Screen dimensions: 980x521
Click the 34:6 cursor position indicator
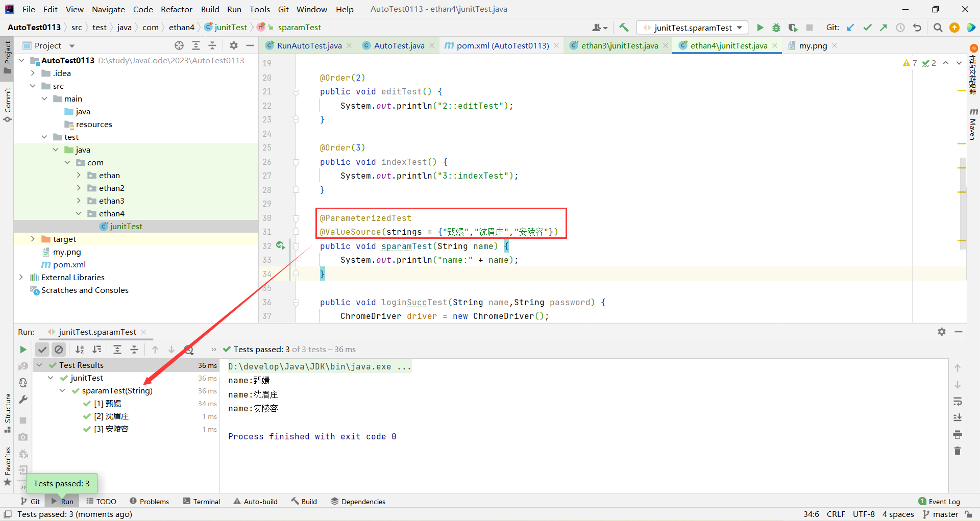(x=811, y=514)
